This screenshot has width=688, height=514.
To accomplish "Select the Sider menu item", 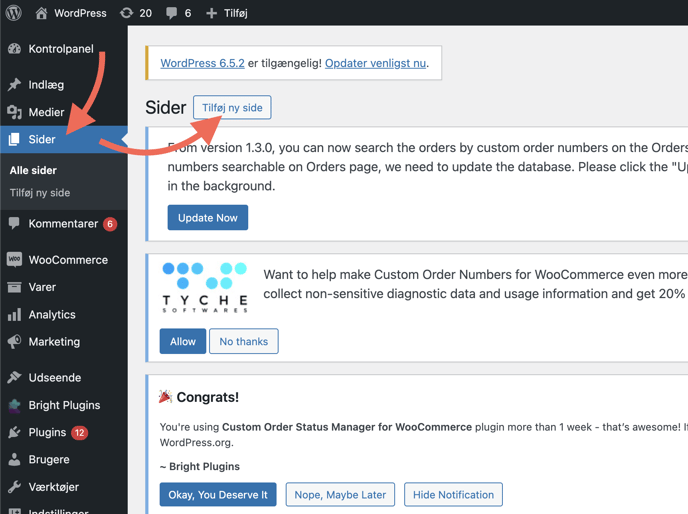I will click(42, 140).
